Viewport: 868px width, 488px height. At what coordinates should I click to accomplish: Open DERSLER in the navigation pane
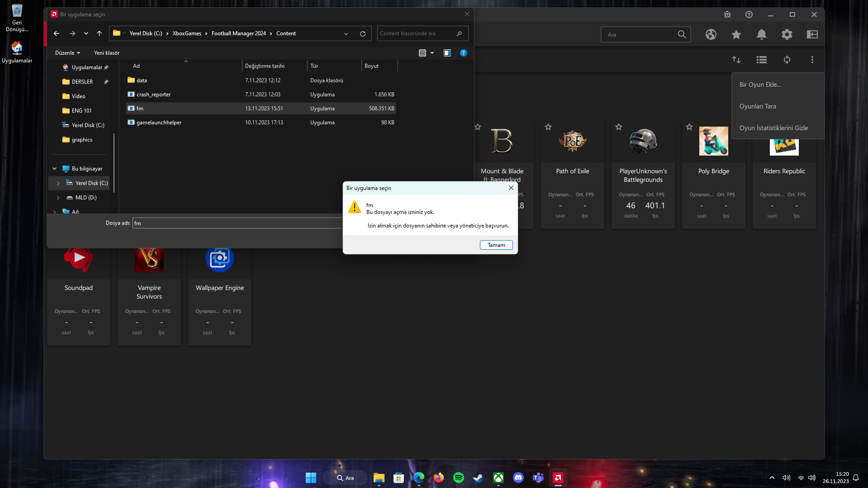(82, 82)
